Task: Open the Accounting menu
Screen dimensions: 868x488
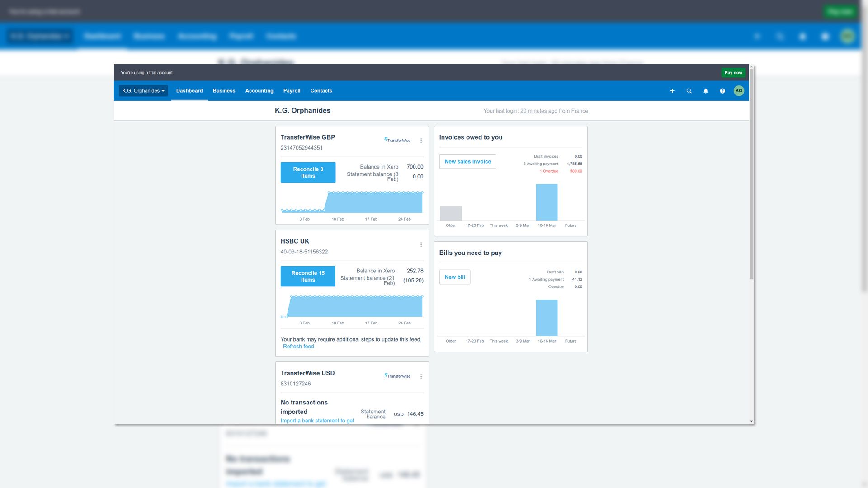Action: coord(259,91)
